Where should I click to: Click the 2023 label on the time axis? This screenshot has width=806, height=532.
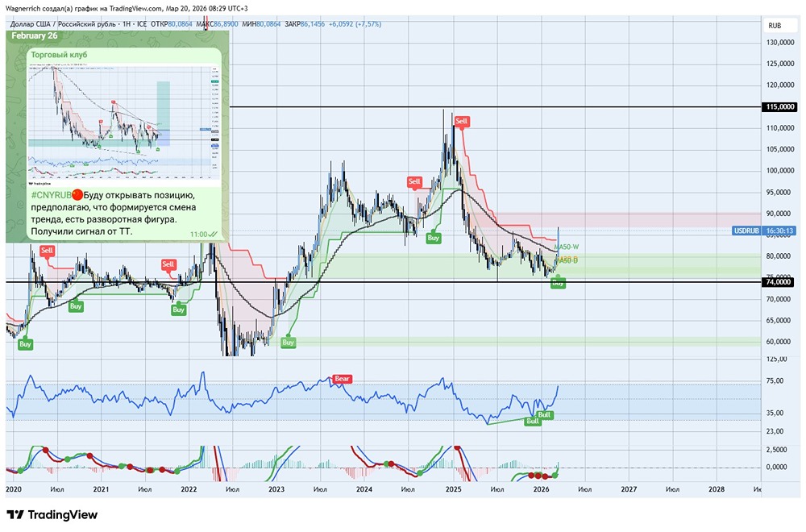[x=276, y=489]
